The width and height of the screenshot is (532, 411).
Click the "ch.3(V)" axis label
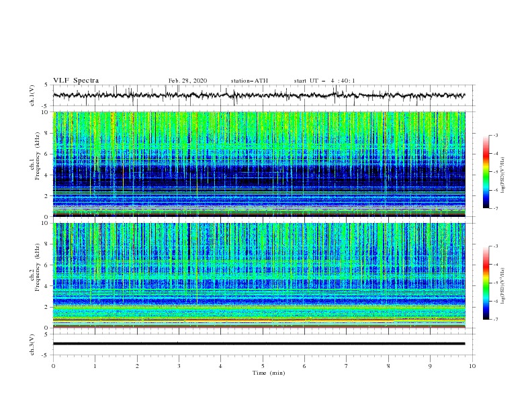pyautogui.click(x=32, y=345)
